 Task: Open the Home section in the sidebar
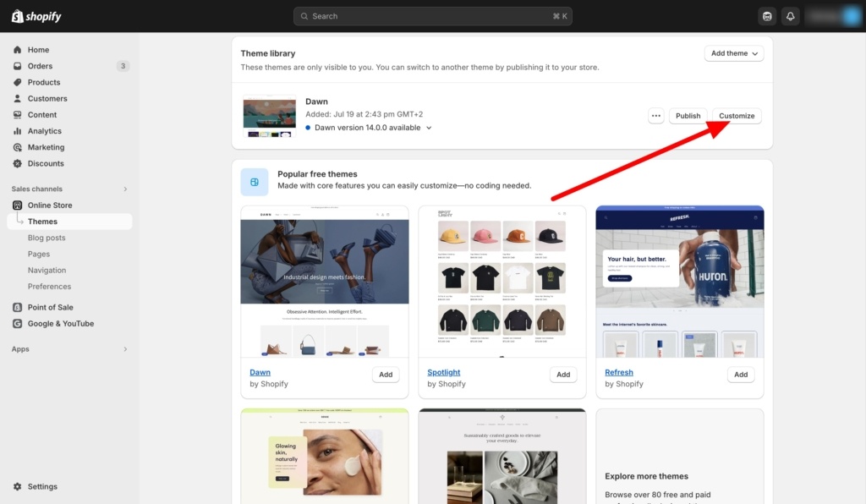(x=37, y=49)
